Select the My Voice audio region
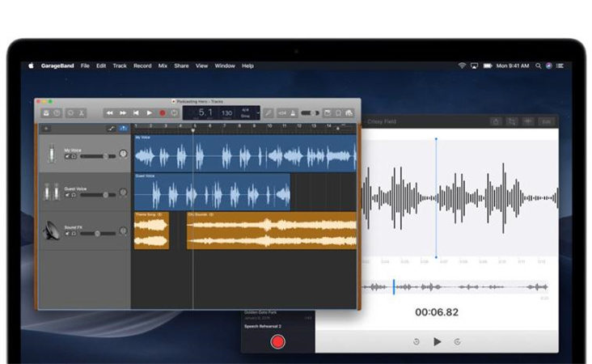The width and height of the screenshot is (592, 364). [245, 154]
